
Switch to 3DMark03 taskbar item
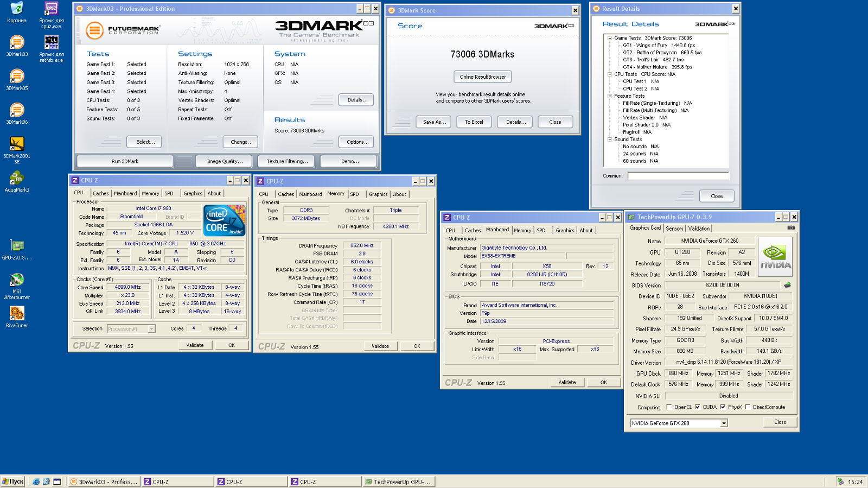105,481
